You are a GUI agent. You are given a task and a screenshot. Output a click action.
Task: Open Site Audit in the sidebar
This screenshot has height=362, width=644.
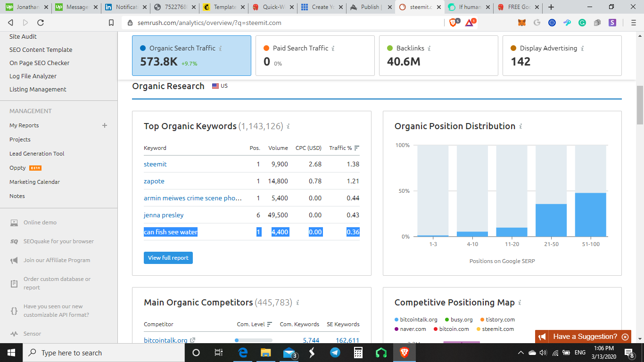pos(23,36)
